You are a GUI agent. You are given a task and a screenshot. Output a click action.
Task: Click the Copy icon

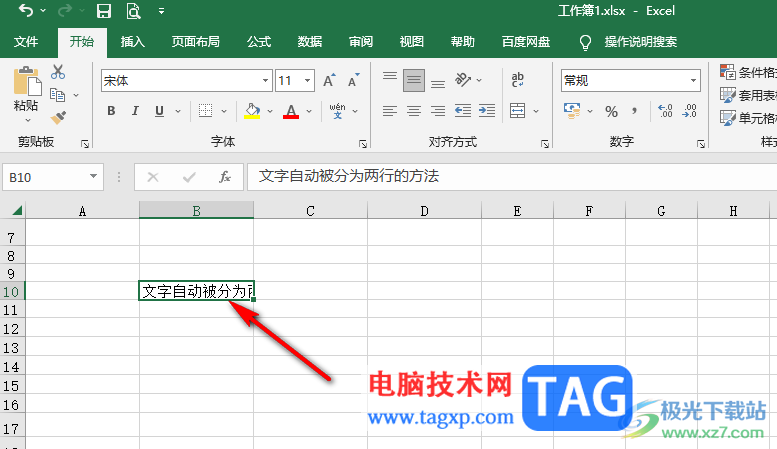coord(57,95)
